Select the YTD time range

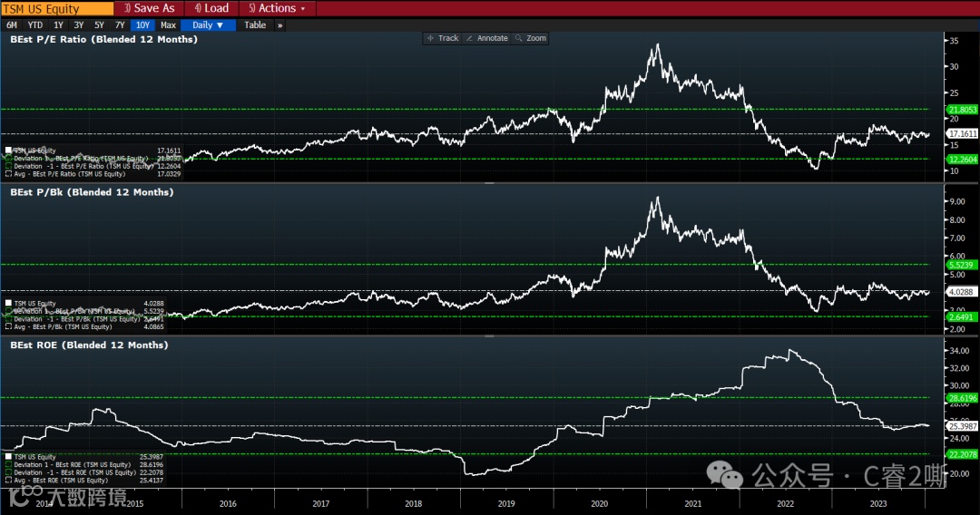tap(35, 25)
